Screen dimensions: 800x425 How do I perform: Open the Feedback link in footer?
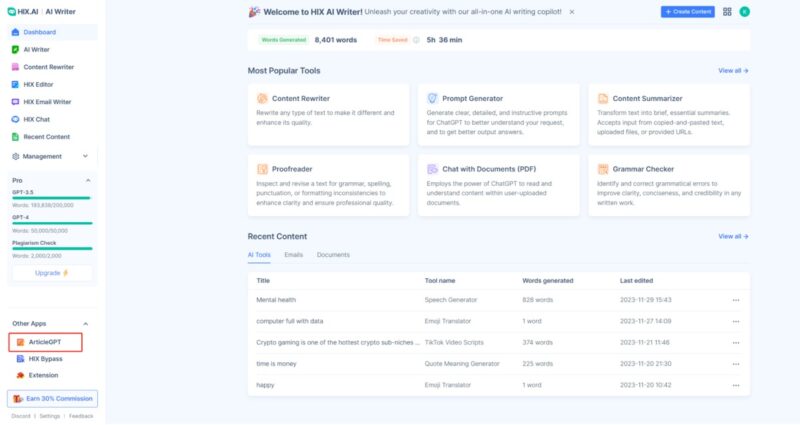coord(81,416)
